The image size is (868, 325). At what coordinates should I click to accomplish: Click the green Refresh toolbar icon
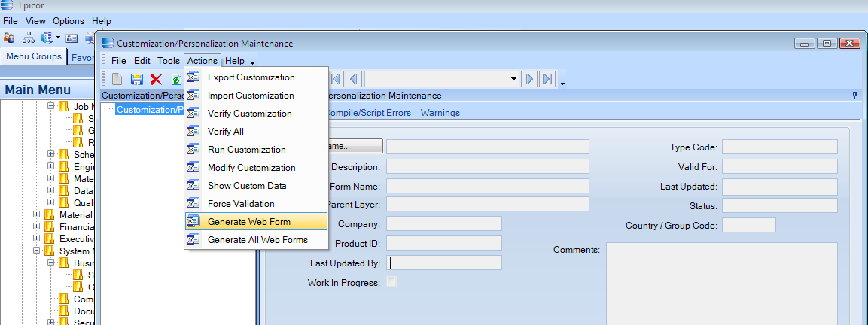coord(176,79)
